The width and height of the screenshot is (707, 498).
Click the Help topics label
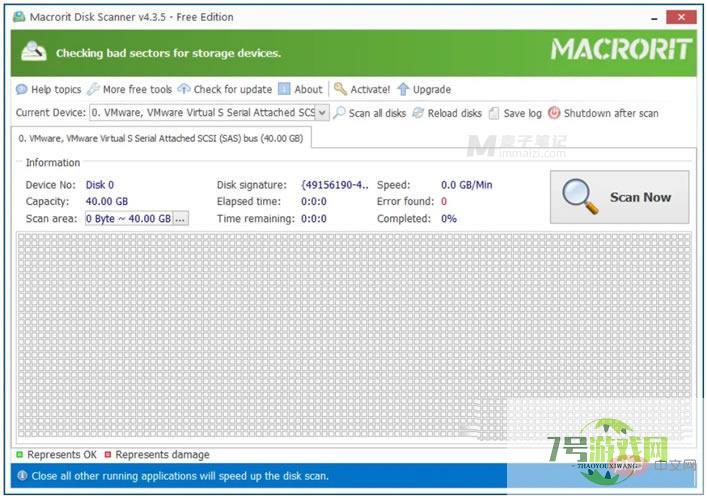pos(56,89)
